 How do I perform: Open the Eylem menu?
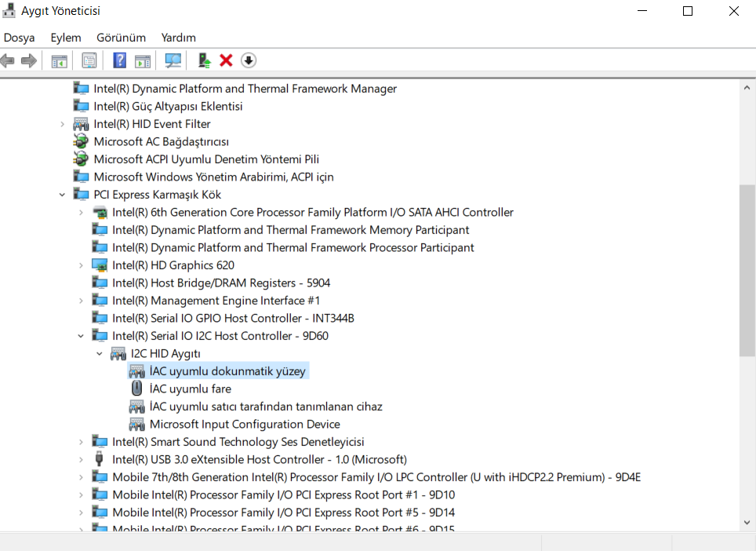[66, 38]
